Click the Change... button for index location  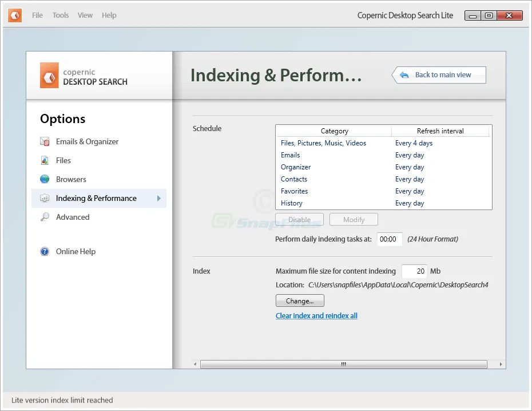tap(300, 301)
